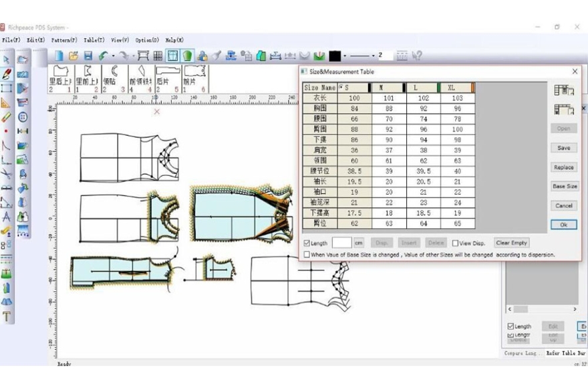
Task: Enable the View Disp. checkbox
Action: (x=455, y=244)
